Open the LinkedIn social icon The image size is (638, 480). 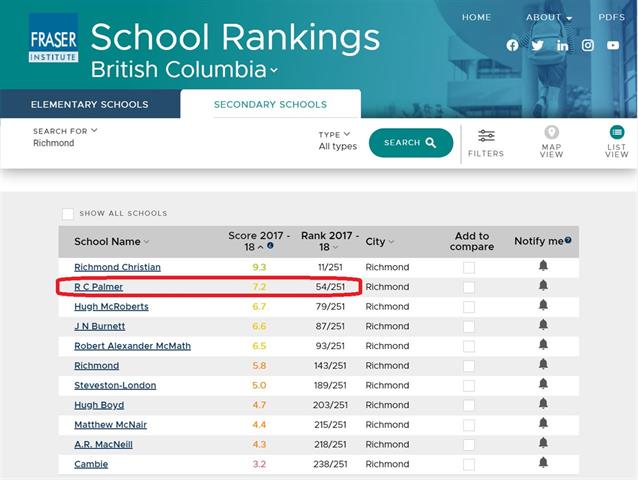pos(563,46)
